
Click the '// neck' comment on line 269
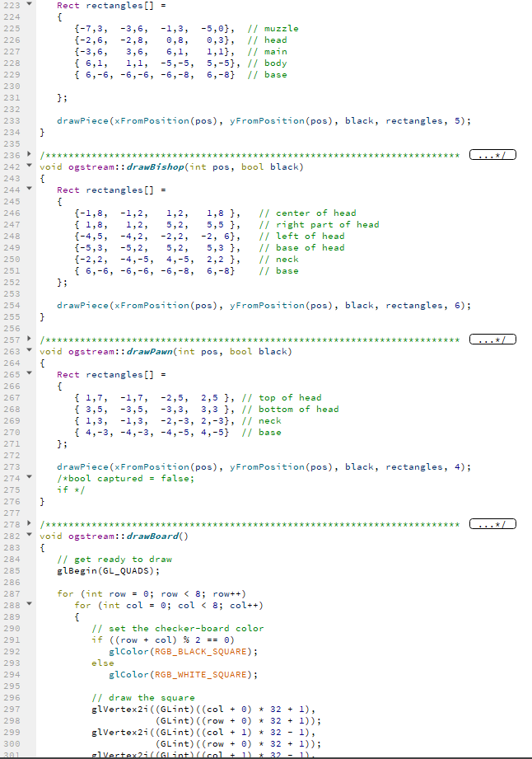(261, 420)
